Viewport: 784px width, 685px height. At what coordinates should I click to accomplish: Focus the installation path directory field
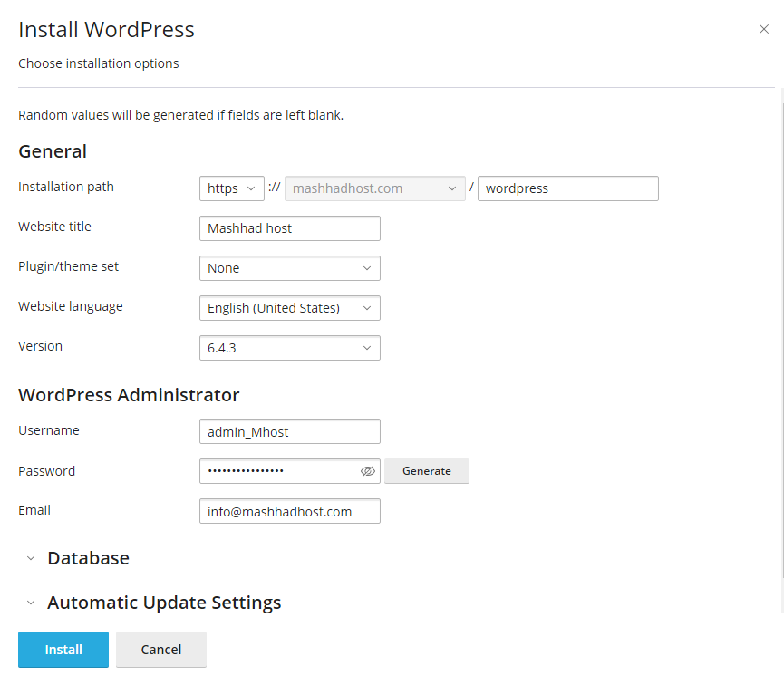(567, 188)
